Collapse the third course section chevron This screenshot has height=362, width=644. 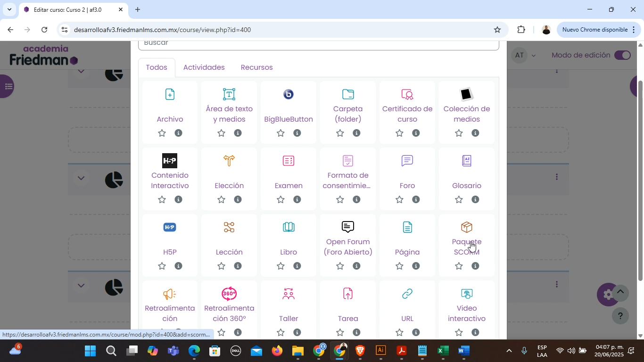click(x=81, y=285)
